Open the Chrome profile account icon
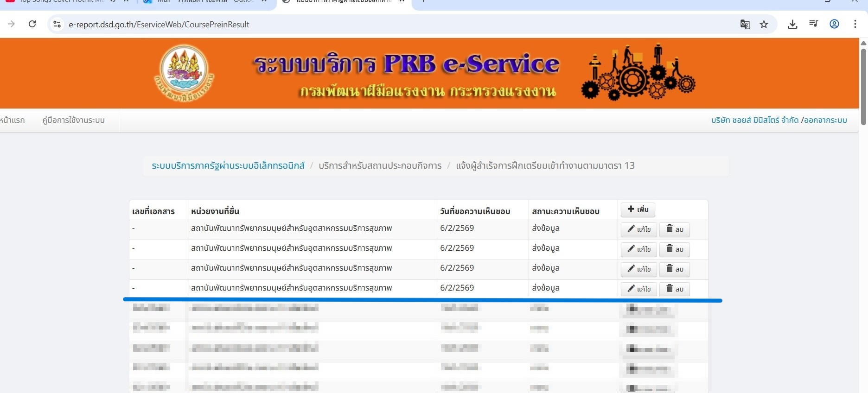This screenshot has height=393, width=868. coord(834,24)
